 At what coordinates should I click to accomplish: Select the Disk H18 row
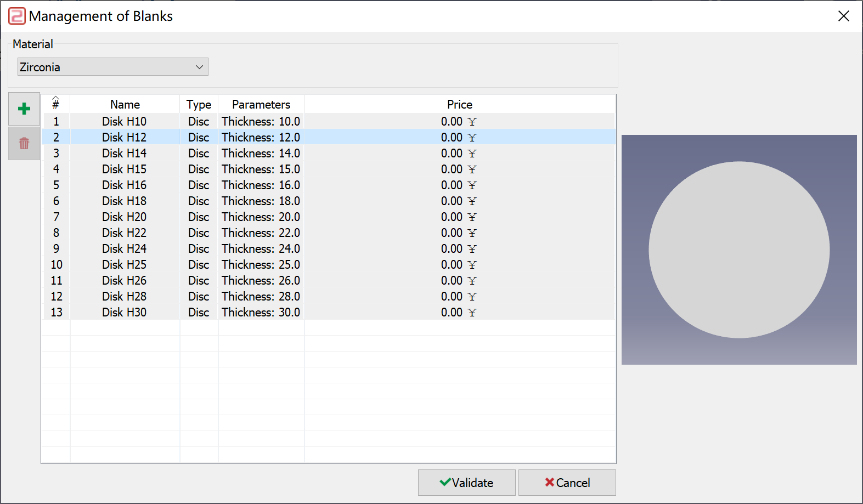(329, 201)
